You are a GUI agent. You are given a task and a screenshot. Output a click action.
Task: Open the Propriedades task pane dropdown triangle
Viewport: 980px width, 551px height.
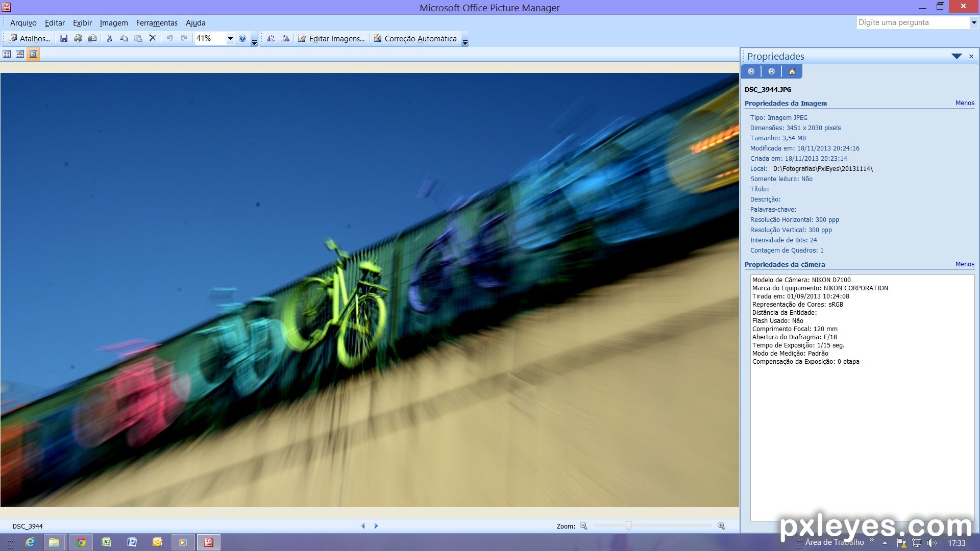click(x=957, y=56)
